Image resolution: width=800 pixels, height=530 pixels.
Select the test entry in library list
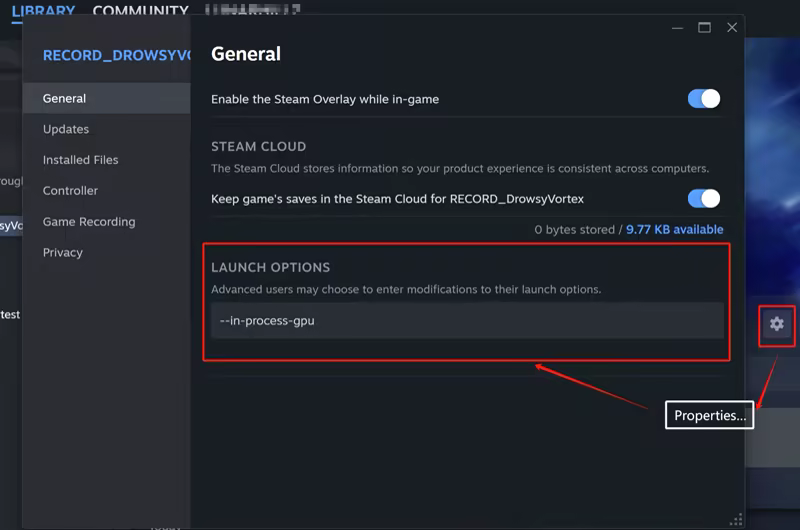pyautogui.click(x=10, y=315)
